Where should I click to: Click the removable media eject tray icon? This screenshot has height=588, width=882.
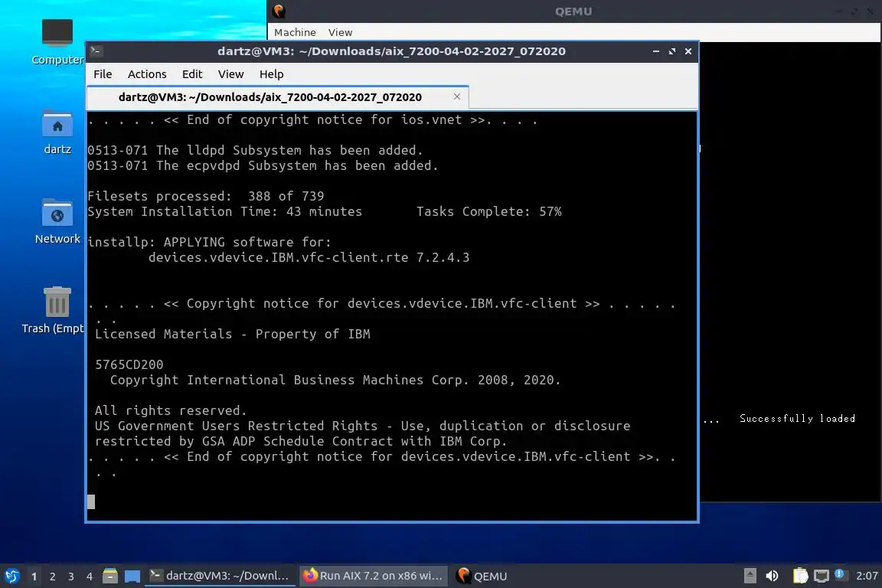pyautogui.click(x=750, y=576)
